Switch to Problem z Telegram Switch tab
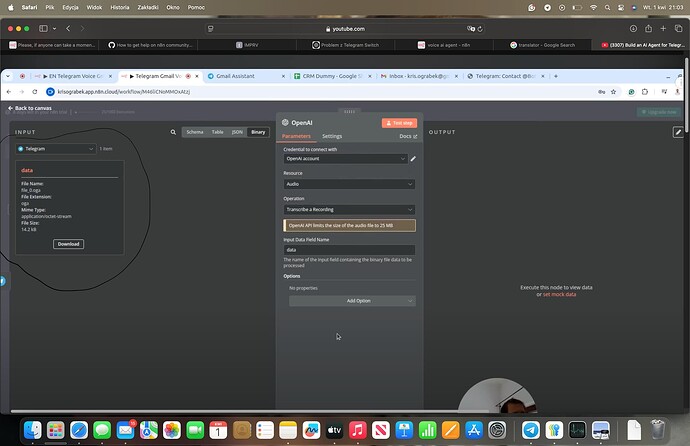The image size is (690, 446). 345,45
